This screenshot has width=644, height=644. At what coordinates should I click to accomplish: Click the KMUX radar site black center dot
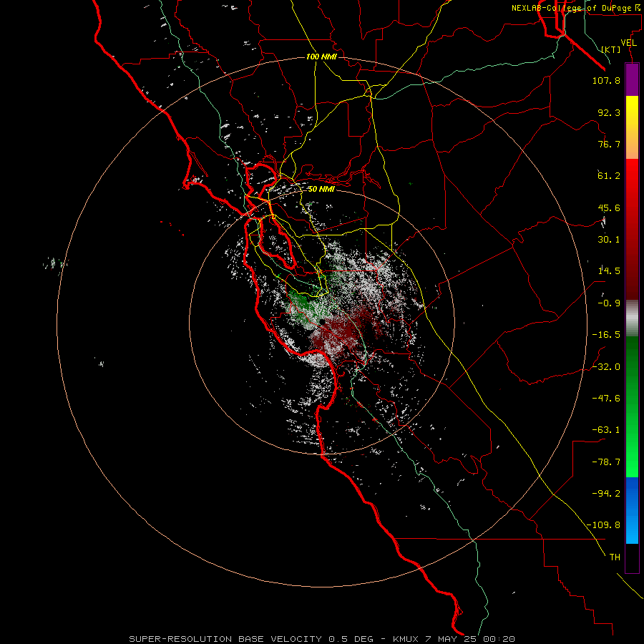[x=323, y=321]
